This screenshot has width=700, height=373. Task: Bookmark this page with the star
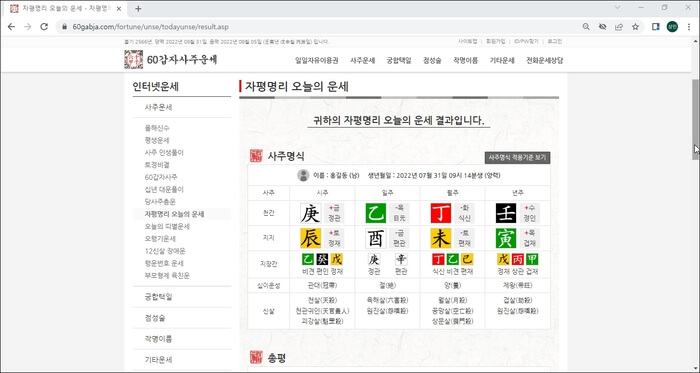(635, 27)
